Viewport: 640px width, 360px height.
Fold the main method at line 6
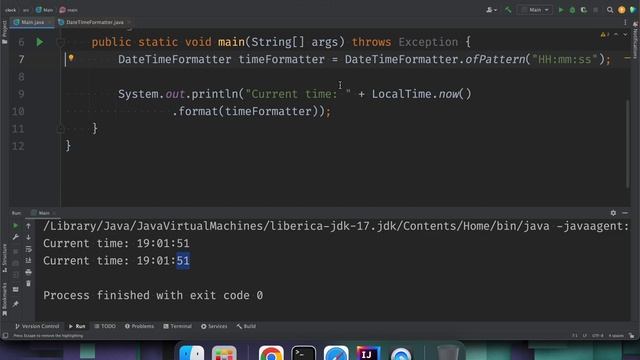coord(60,42)
